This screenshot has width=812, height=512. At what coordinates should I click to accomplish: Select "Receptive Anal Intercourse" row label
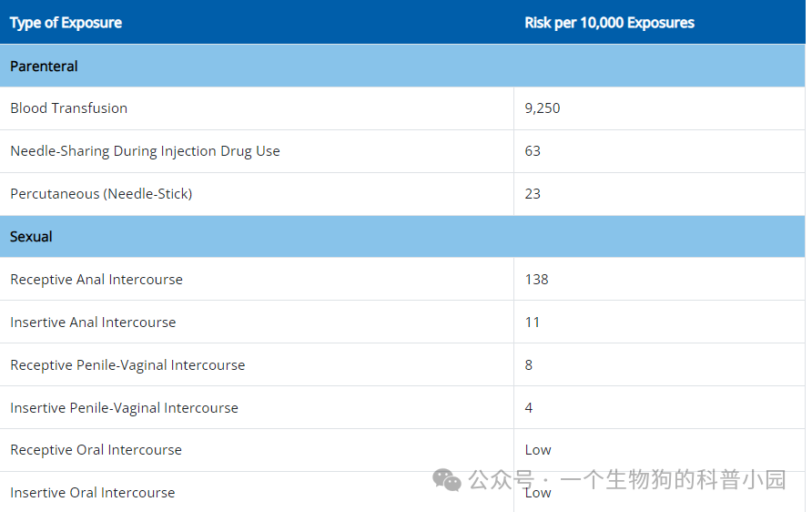pyautogui.click(x=96, y=280)
